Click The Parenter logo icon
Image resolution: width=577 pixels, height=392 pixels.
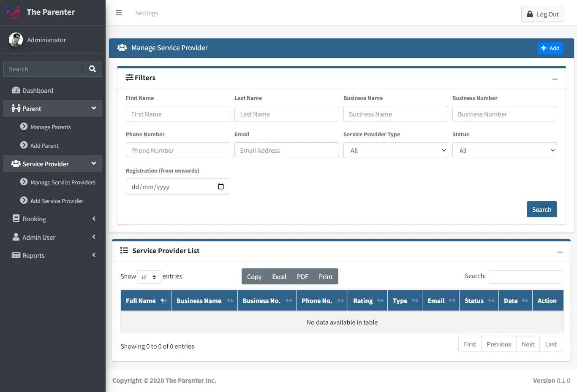(13, 12)
